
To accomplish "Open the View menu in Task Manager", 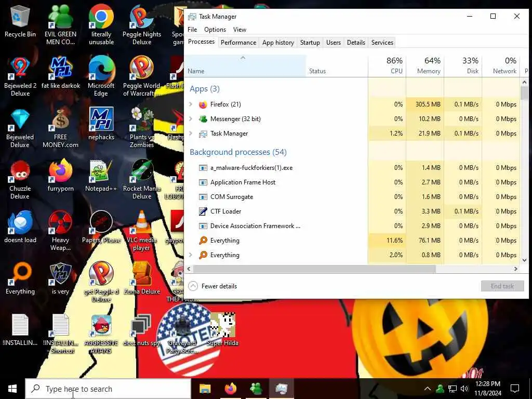I will click(240, 30).
